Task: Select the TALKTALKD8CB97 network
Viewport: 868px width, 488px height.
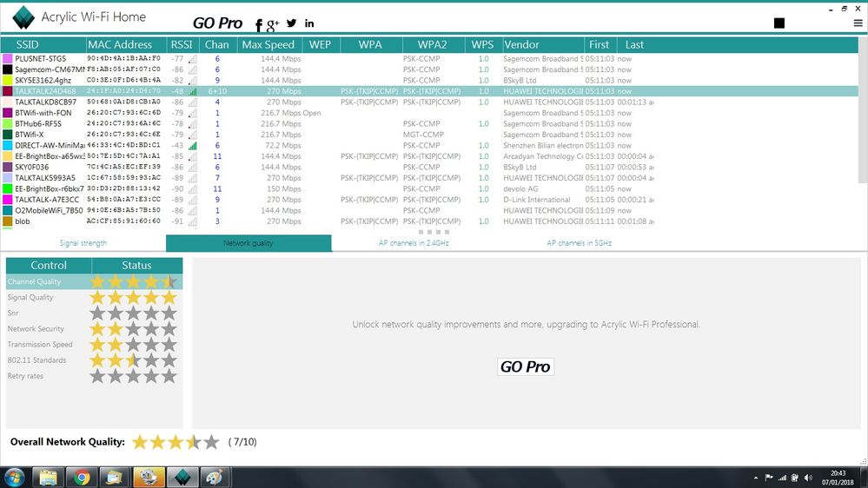Action: tap(429, 102)
